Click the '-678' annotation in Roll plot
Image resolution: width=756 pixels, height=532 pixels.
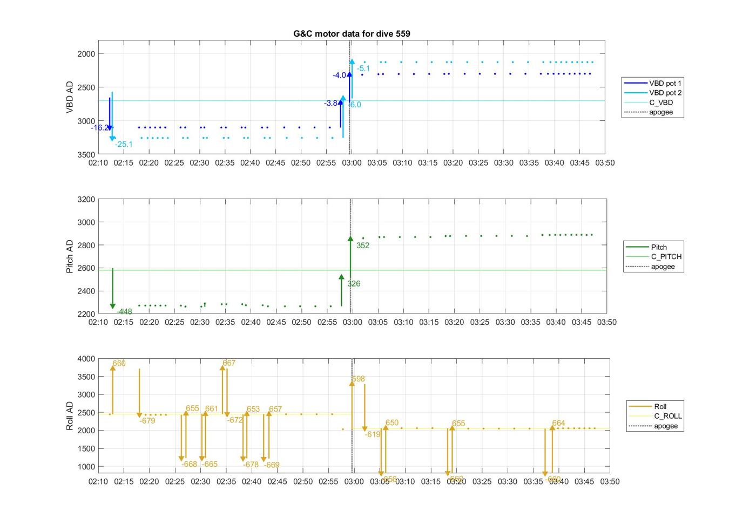[251, 465]
